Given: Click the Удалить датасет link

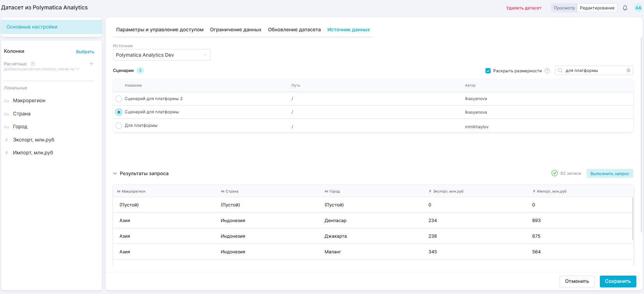Looking at the screenshot, I should coord(524,8).
